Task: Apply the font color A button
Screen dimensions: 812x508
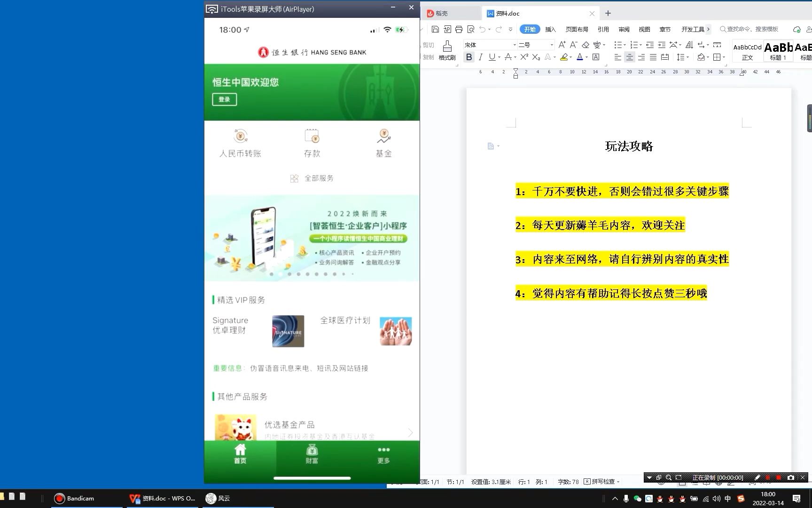Action: point(579,57)
